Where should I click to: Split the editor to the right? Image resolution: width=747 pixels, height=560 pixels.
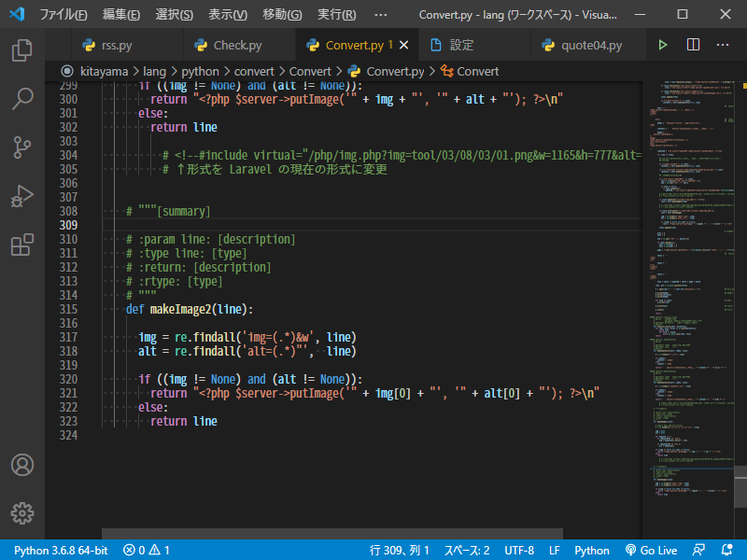[x=693, y=45]
